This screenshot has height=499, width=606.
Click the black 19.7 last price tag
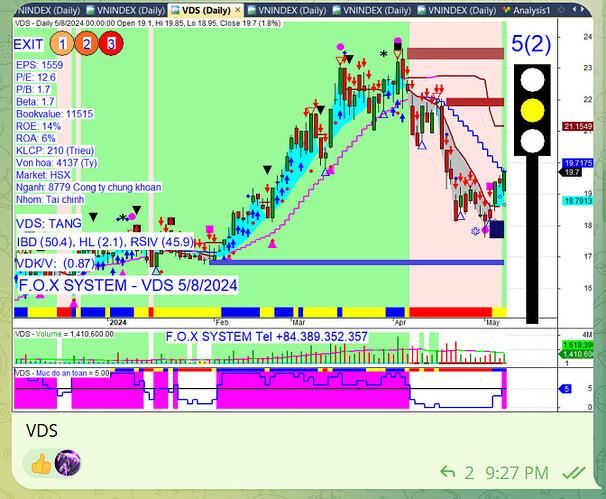click(x=571, y=172)
